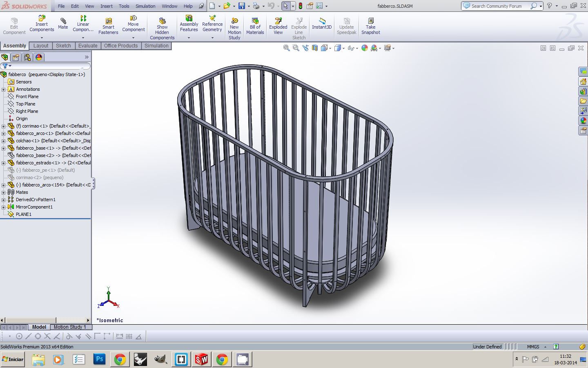Viewport: 588px width, 368px height.
Task: Switch to Motion Study 1 tab
Action: tap(70, 327)
